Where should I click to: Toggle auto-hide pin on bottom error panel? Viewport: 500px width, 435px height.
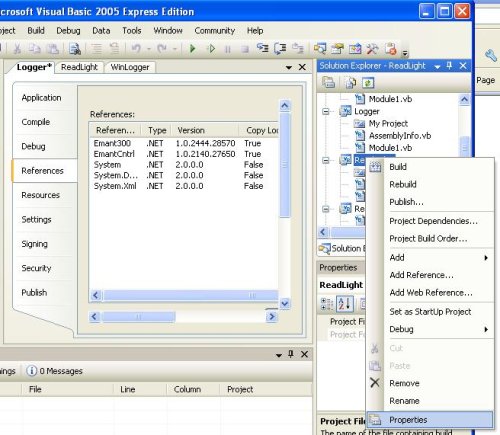[x=291, y=354]
